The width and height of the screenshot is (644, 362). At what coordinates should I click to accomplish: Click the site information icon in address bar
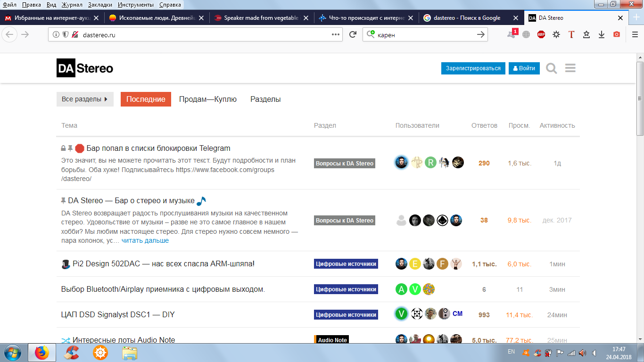click(x=56, y=34)
